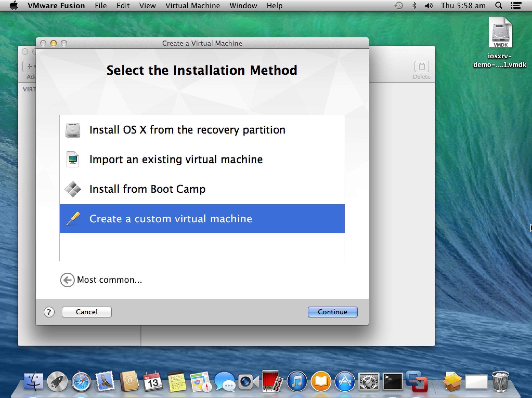Click the volume speaker menu bar icon
Screen dimensions: 532x398
pyautogui.click(x=429, y=5)
